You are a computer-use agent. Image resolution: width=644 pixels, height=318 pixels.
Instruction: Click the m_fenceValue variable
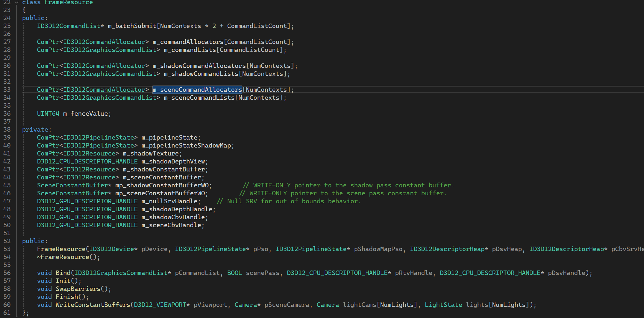click(86, 113)
